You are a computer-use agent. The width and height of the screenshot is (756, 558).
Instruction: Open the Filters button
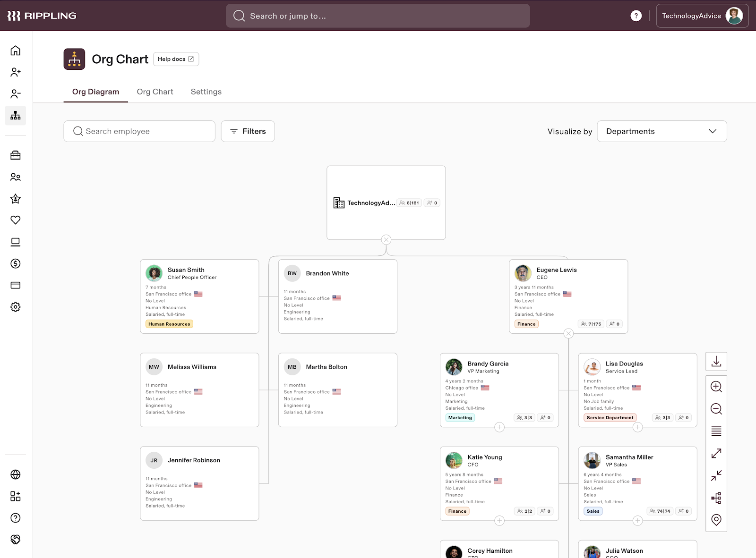248,131
